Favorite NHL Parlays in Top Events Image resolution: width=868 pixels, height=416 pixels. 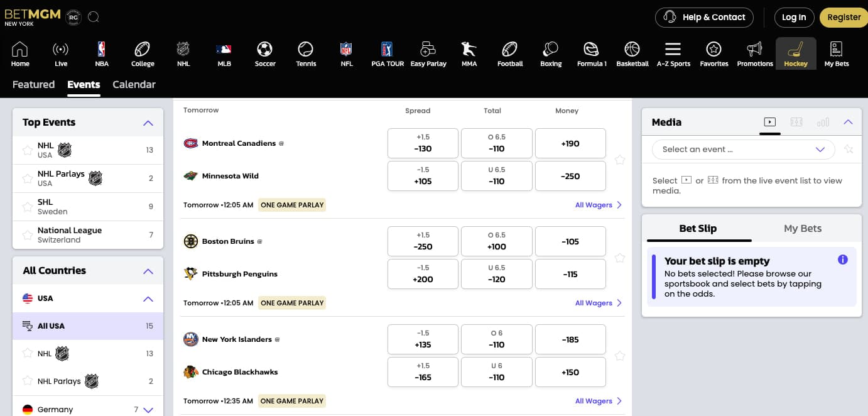point(28,178)
